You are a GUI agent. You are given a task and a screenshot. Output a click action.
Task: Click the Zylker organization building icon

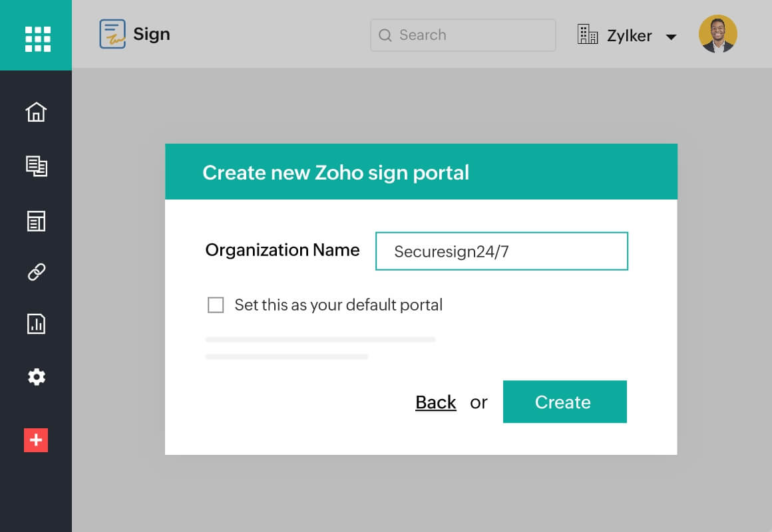click(x=588, y=34)
